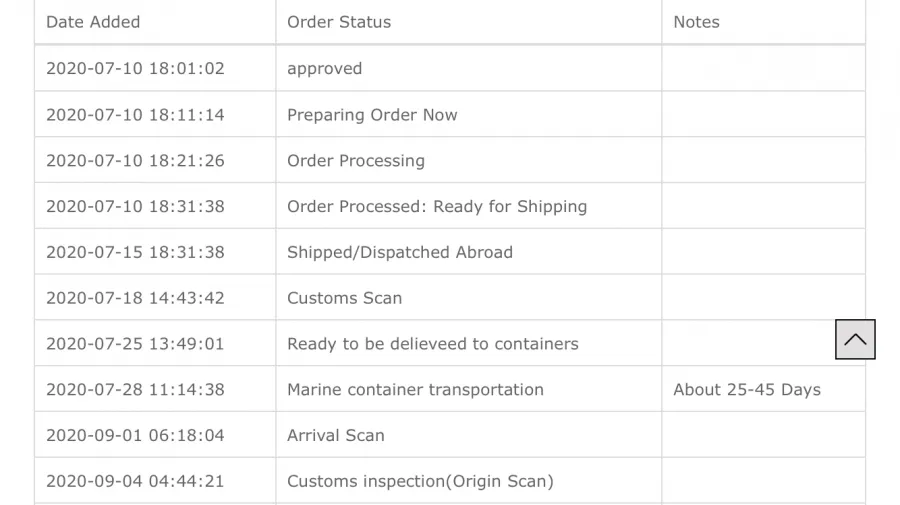Click the Notes column header
This screenshot has width=900, height=505.
pos(696,22)
